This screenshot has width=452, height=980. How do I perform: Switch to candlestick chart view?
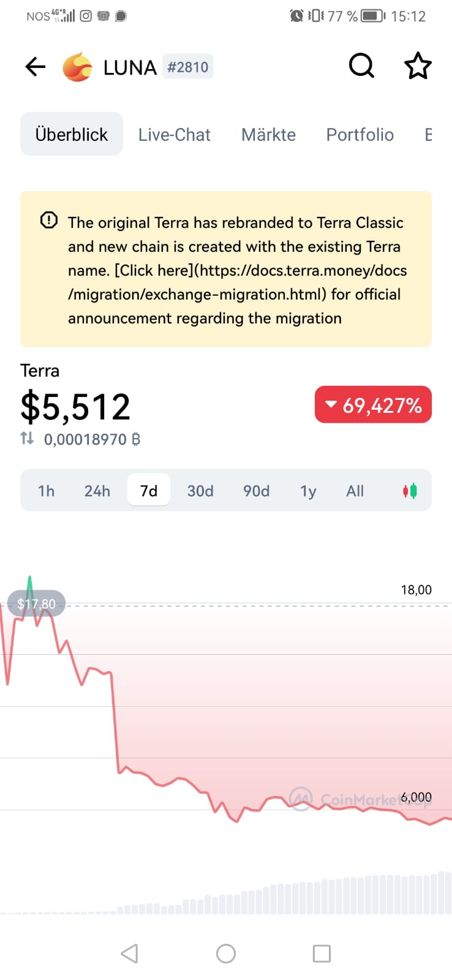click(x=410, y=491)
